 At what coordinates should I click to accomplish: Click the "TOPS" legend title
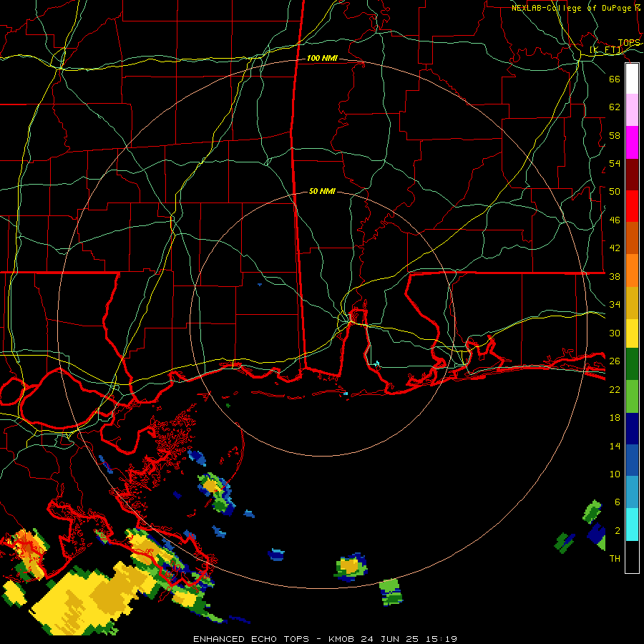(629, 43)
